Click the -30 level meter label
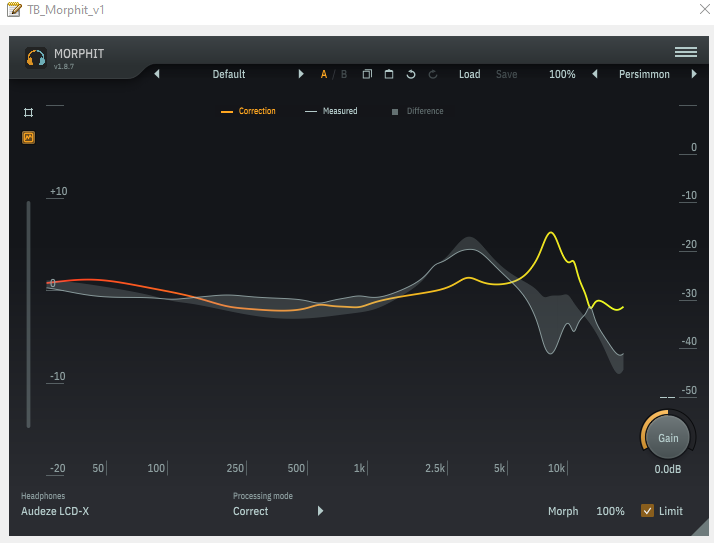This screenshot has width=714, height=543. pos(689,293)
